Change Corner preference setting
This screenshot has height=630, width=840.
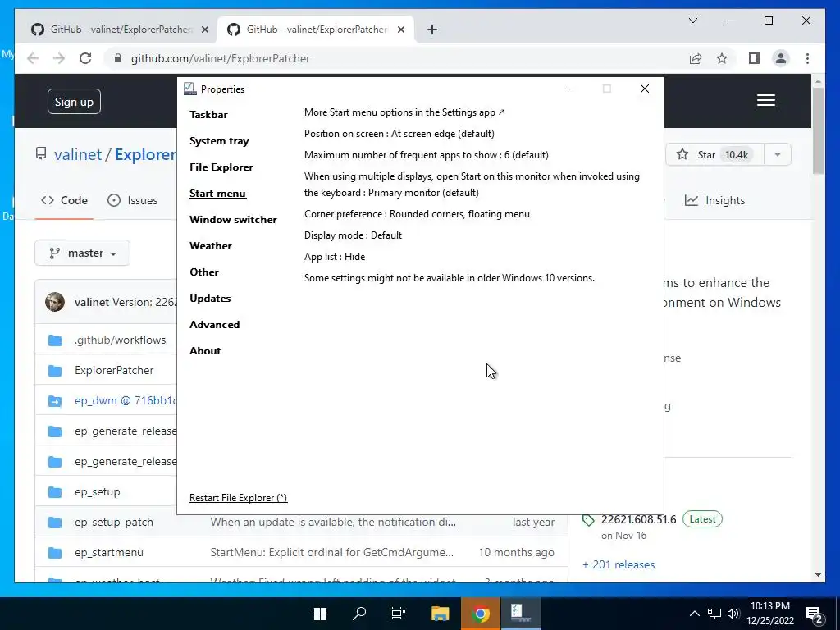(417, 214)
